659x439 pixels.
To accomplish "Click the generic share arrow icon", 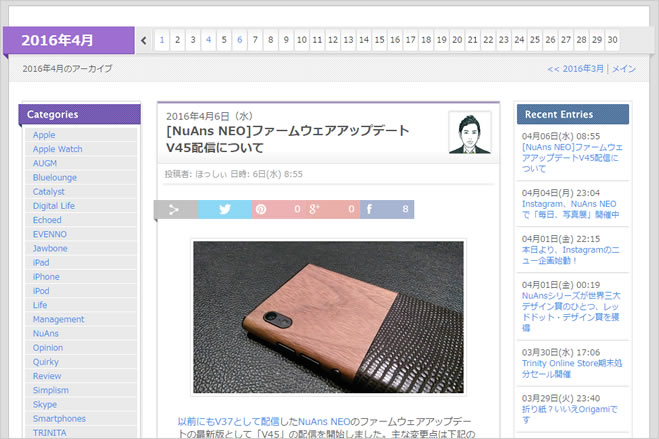I will (x=176, y=209).
